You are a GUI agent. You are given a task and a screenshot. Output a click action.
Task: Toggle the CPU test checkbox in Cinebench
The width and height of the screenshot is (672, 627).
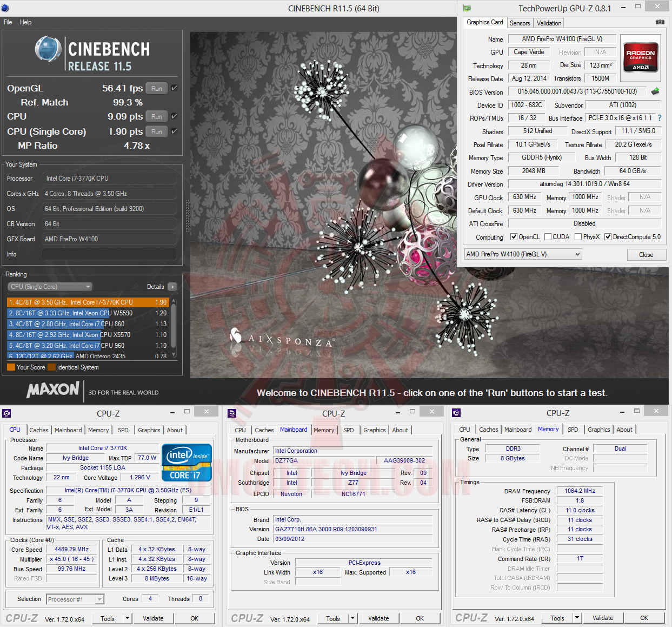point(174,116)
